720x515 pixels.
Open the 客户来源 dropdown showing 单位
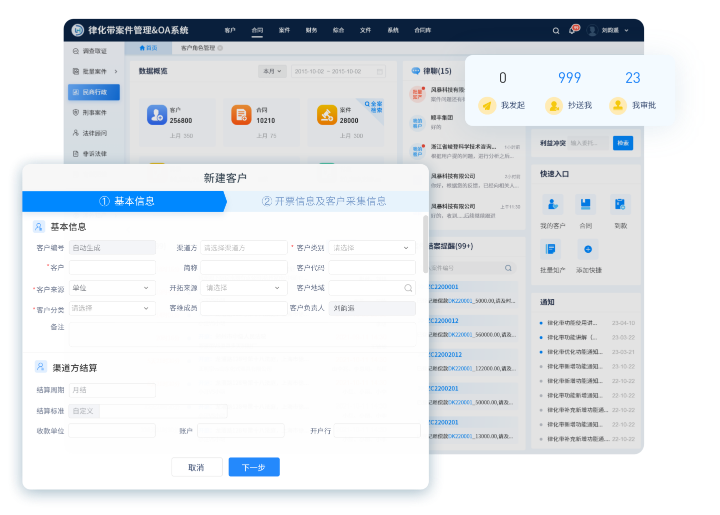112,288
